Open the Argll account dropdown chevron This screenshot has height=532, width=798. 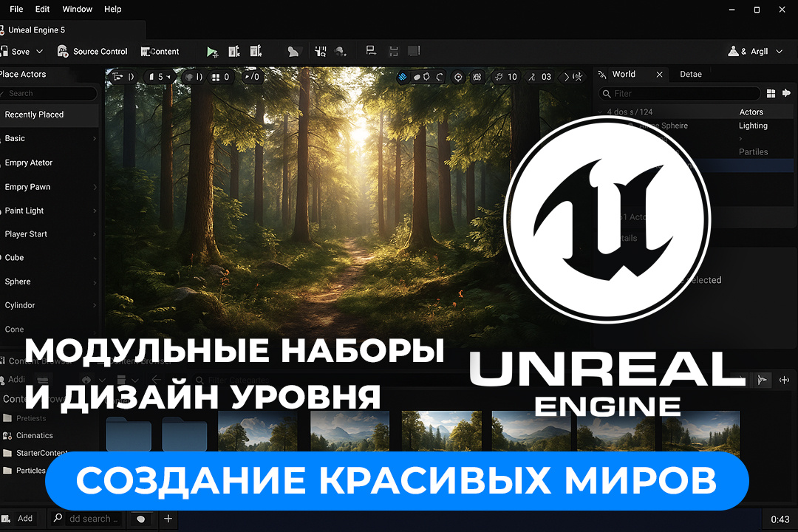780,52
